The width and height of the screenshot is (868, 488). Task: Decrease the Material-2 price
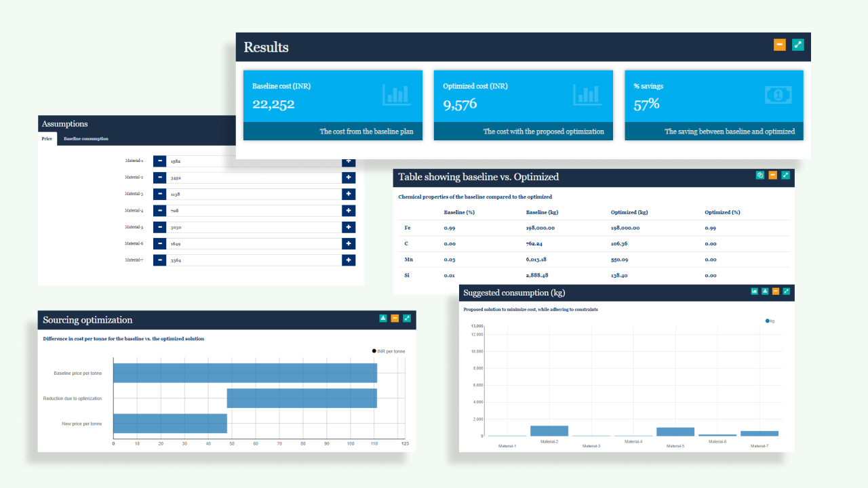(x=159, y=178)
